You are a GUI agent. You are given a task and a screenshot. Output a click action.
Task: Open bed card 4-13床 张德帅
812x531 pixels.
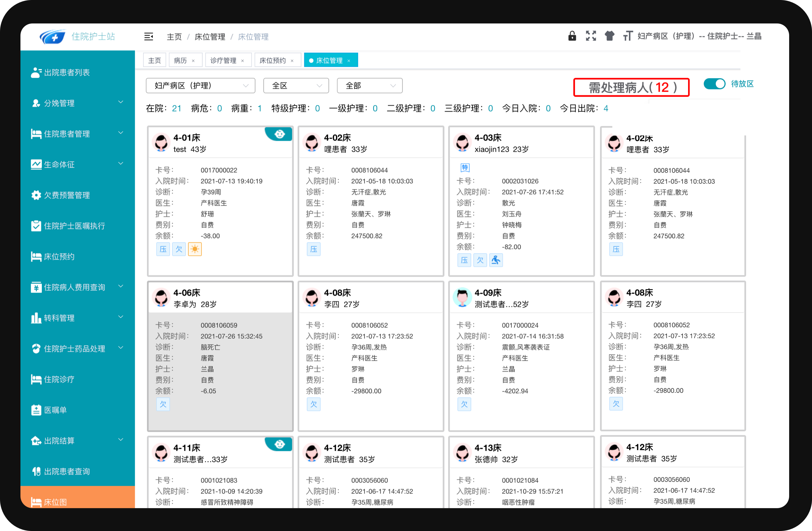521,472
